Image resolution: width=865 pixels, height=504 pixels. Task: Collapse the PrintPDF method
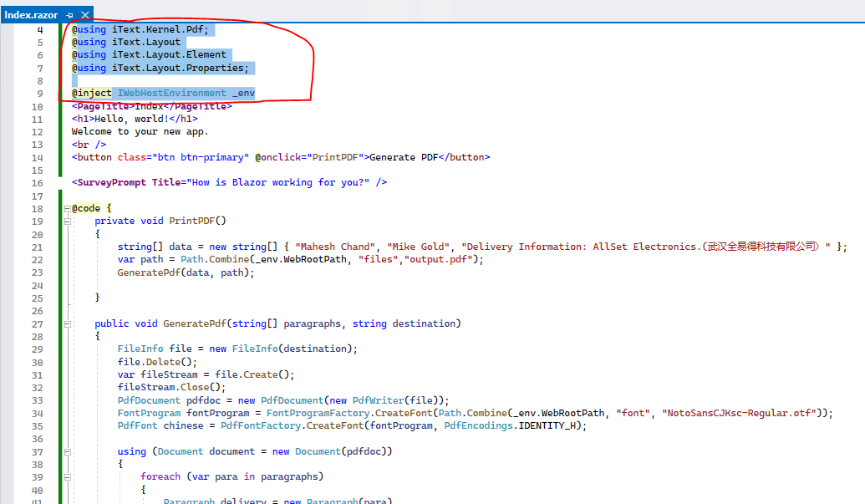point(68,221)
